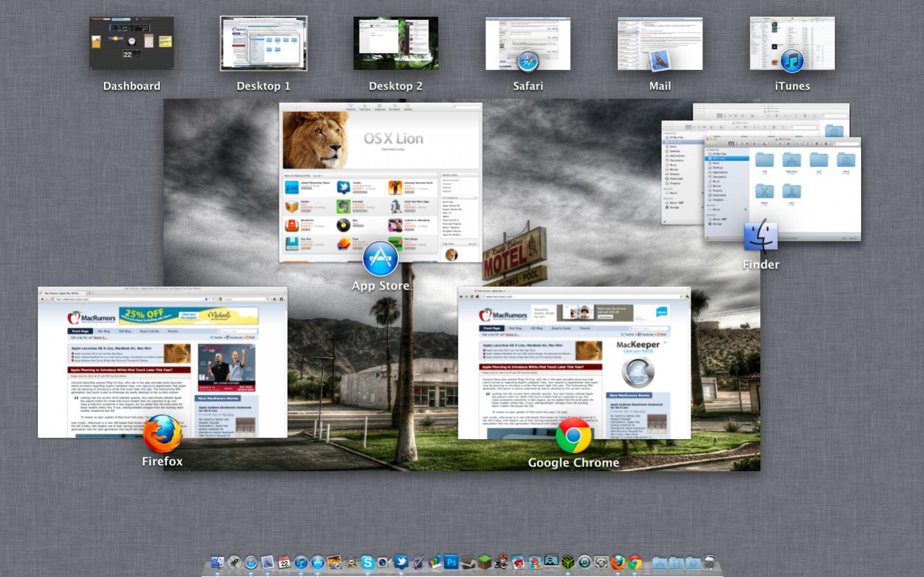Open Angry Birds Rio icon in the Dock
The height and width of the screenshot is (577, 924).
(535, 562)
